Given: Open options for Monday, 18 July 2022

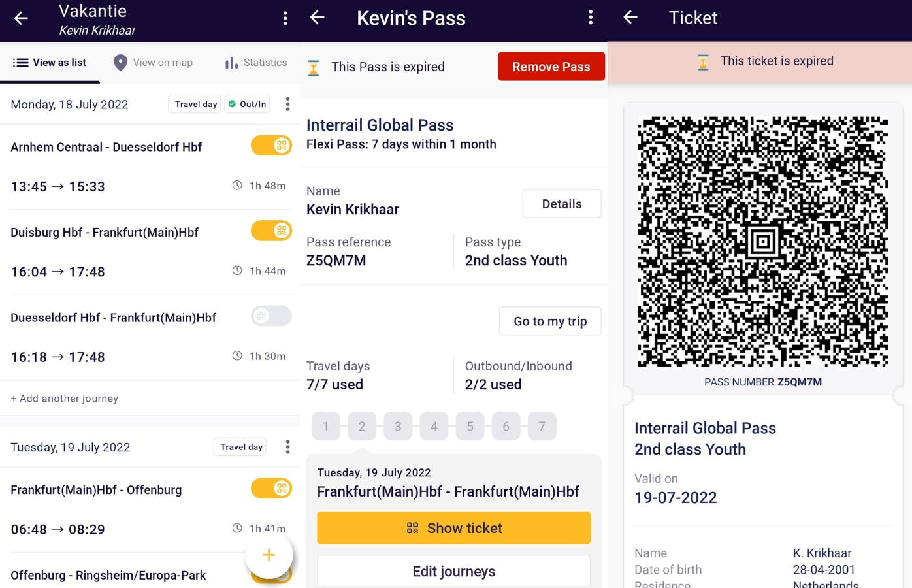Looking at the screenshot, I should pos(287,105).
